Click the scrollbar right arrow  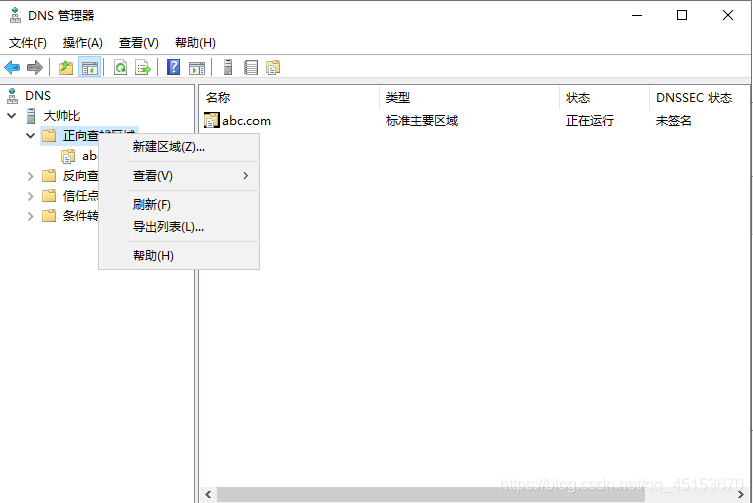[x=741, y=494]
